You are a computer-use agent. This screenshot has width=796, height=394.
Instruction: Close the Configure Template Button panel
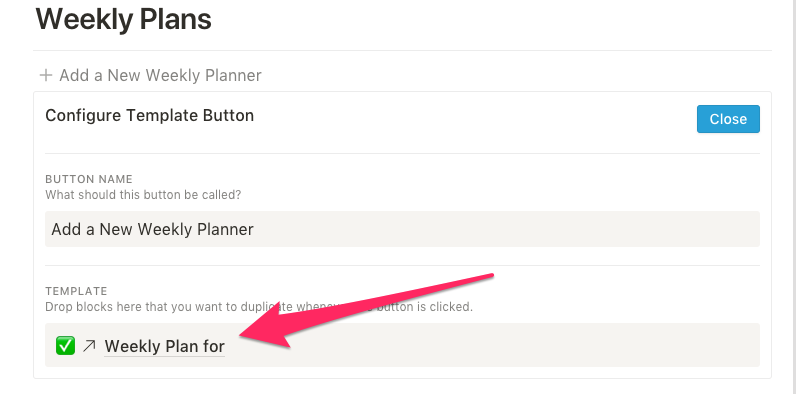(x=728, y=119)
